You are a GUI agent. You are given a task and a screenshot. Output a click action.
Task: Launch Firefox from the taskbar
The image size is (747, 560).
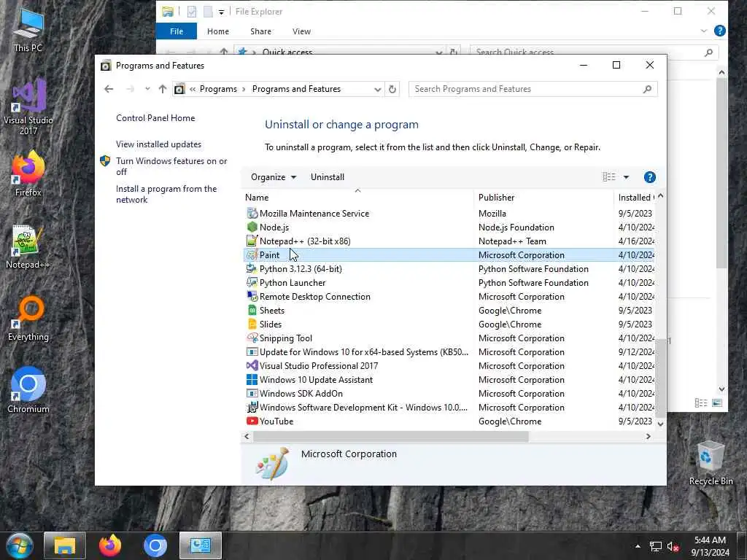click(x=109, y=546)
